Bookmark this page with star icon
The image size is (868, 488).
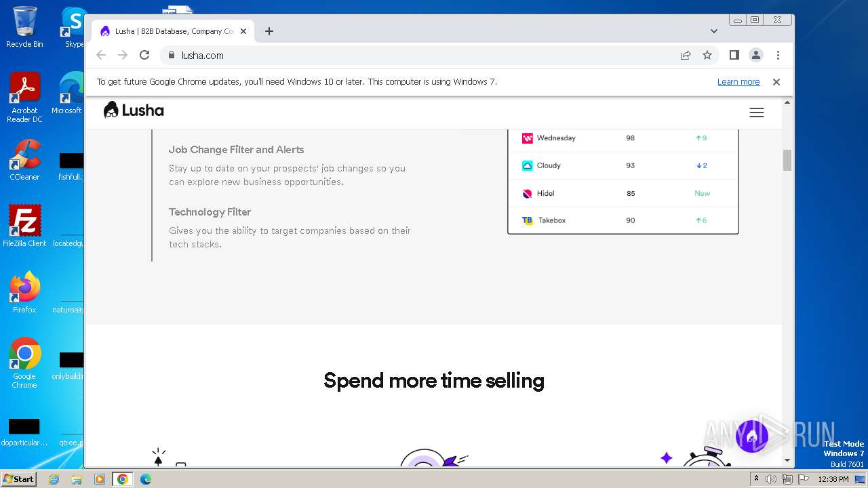[x=707, y=56]
